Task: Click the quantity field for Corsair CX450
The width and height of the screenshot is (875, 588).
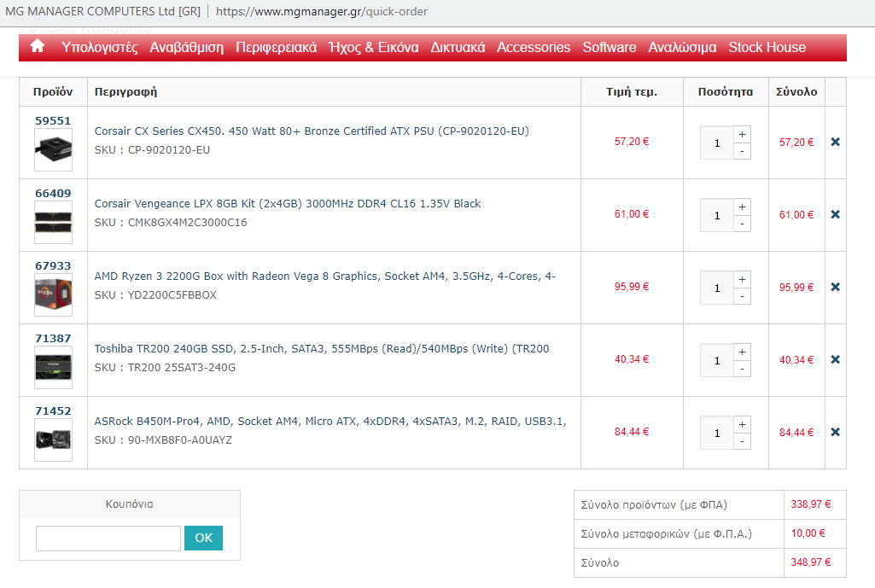Action: click(x=717, y=143)
